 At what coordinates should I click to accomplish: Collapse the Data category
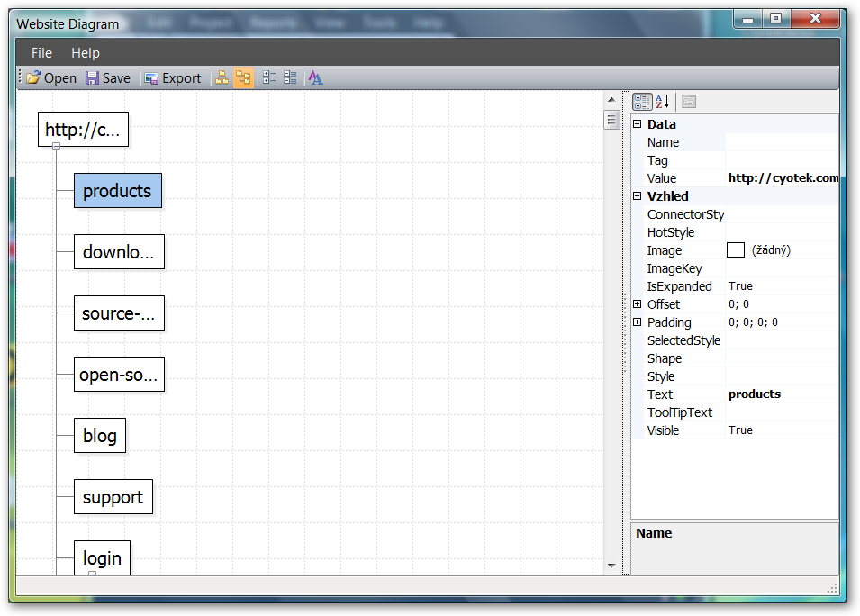point(638,124)
